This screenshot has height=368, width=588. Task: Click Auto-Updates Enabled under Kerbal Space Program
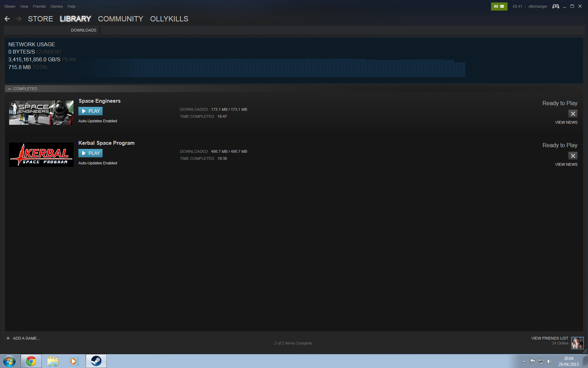pos(98,163)
